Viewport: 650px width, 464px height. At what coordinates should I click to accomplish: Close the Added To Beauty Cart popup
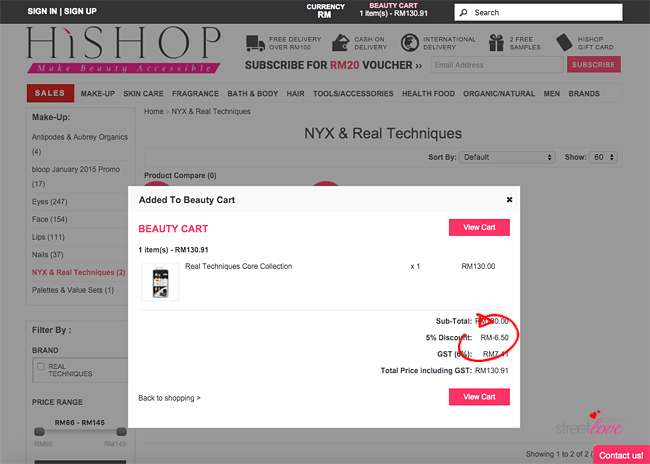coord(509,200)
